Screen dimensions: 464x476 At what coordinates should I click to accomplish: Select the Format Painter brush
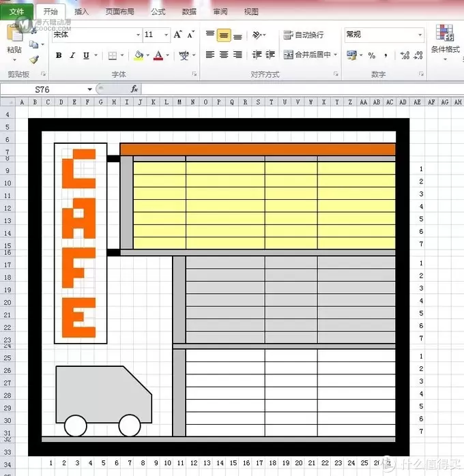coord(34,59)
